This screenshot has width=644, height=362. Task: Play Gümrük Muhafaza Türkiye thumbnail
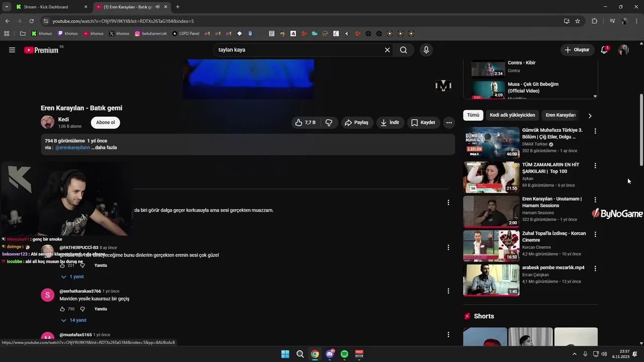pyautogui.click(x=491, y=143)
